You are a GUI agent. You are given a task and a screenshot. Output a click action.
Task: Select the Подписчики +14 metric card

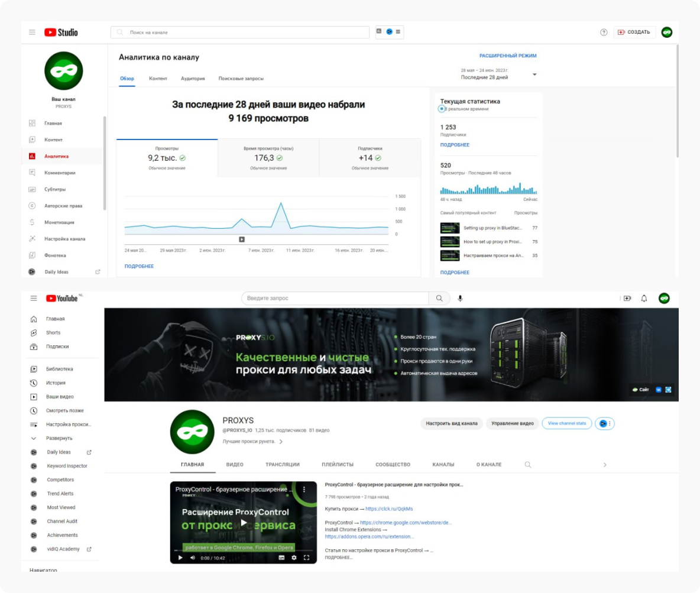370,158
